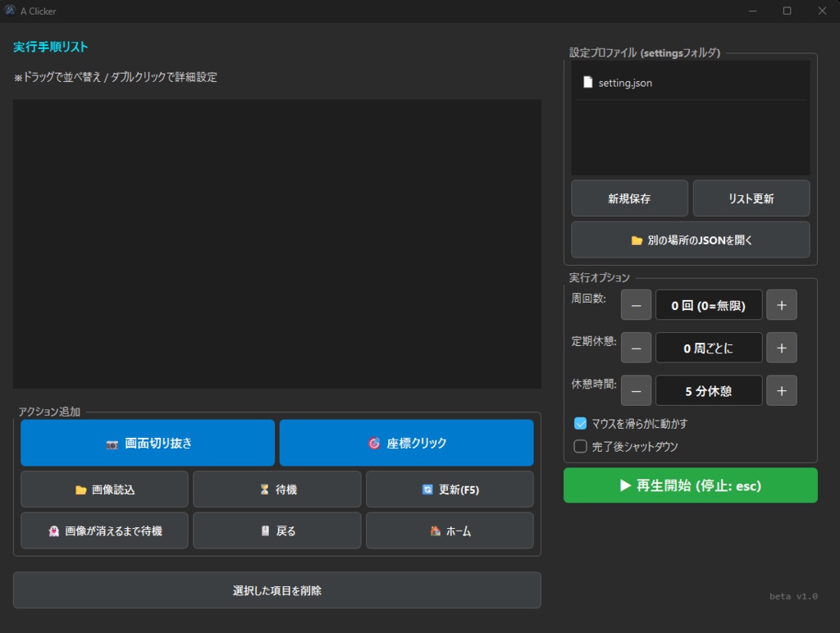Increase 周回数 loop count with plus button

(781, 304)
